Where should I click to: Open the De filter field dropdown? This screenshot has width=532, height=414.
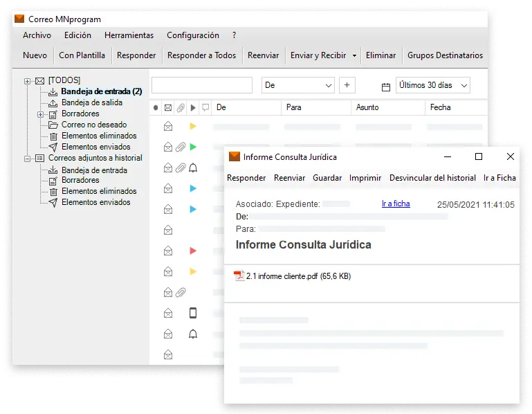pyautogui.click(x=328, y=85)
